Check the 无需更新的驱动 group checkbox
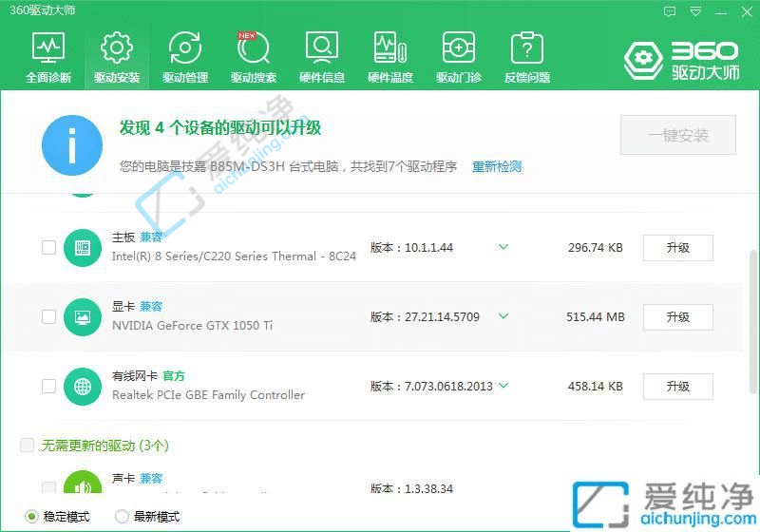 pyautogui.click(x=27, y=445)
